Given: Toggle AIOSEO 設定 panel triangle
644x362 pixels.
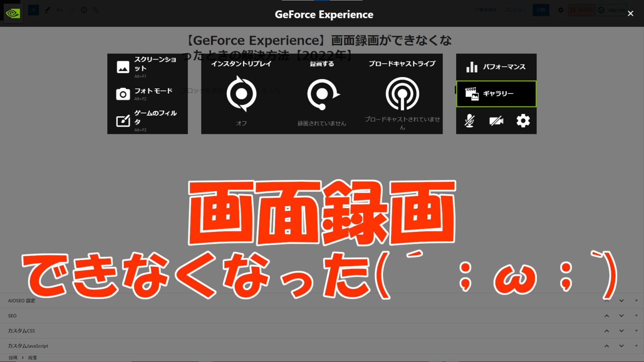Looking at the screenshot, I should pos(636,301).
